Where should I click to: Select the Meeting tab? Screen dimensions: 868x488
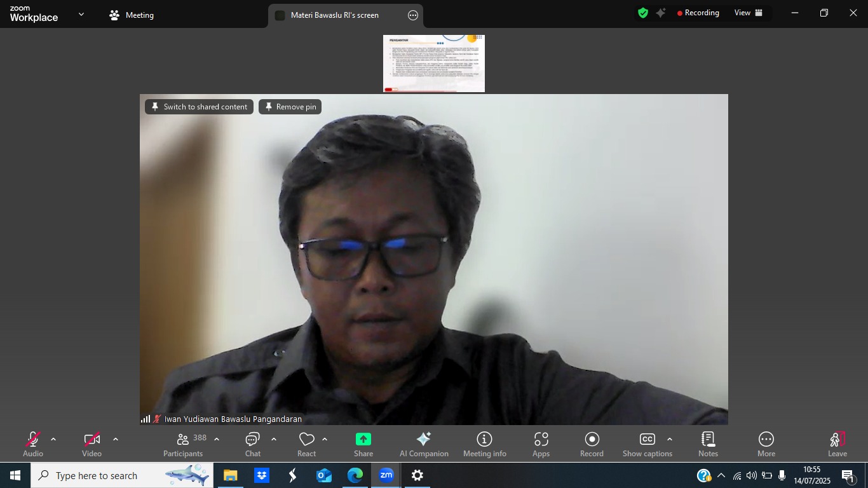(x=132, y=15)
